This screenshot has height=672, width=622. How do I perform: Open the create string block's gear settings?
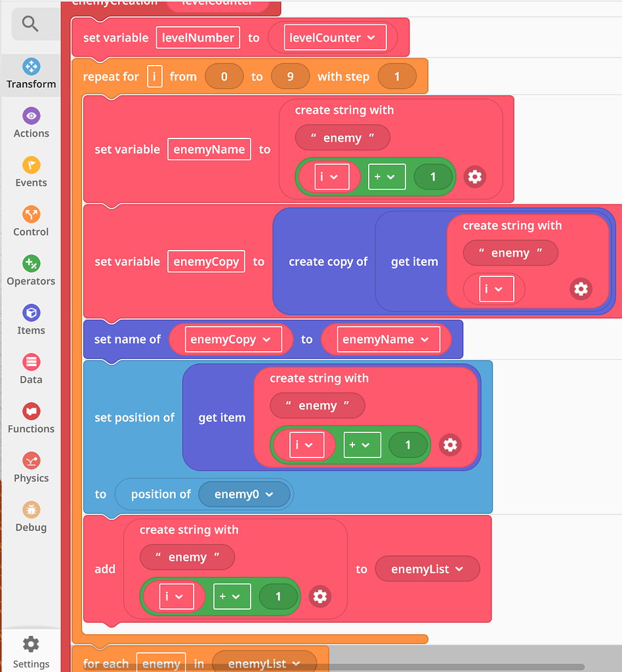point(474,177)
